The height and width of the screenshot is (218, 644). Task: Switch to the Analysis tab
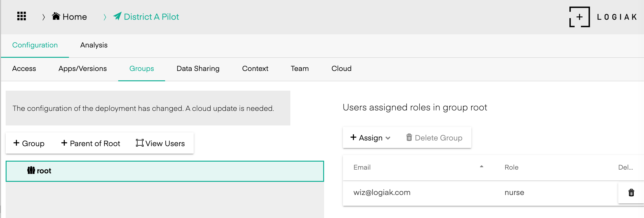(x=94, y=45)
